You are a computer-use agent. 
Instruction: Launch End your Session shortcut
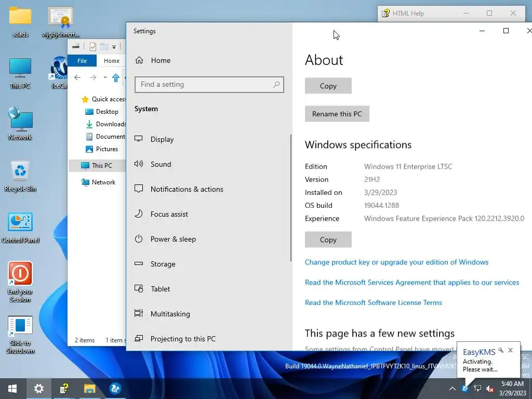click(20, 282)
